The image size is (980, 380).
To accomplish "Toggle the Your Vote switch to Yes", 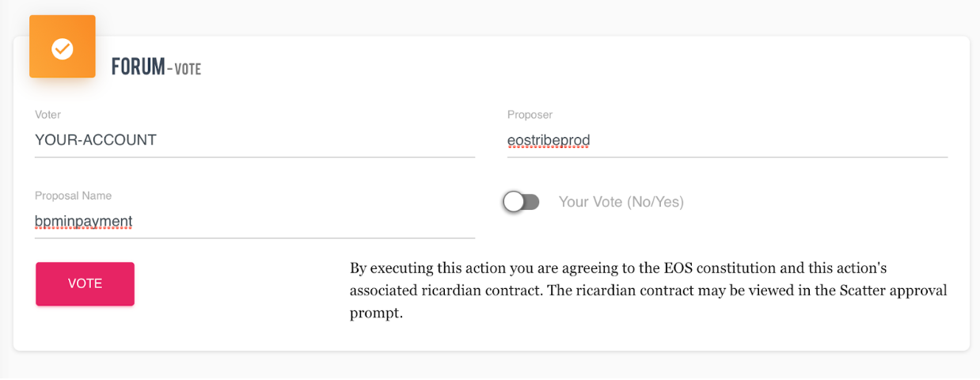I will click(x=522, y=202).
